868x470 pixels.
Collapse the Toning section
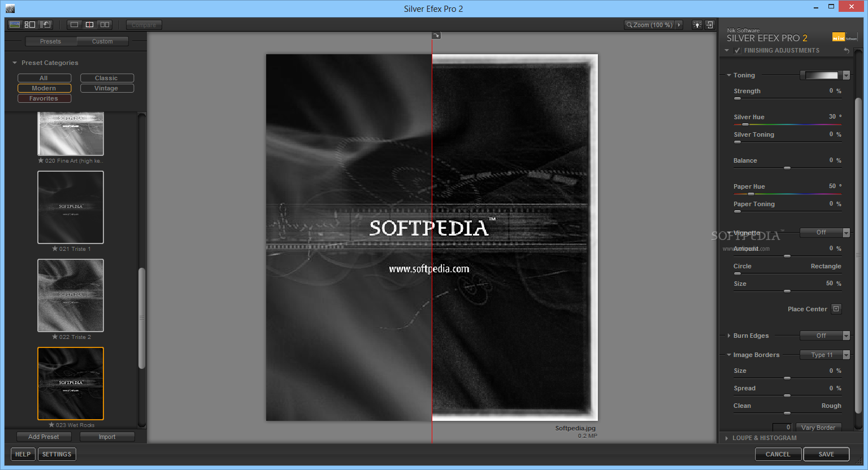(x=729, y=75)
